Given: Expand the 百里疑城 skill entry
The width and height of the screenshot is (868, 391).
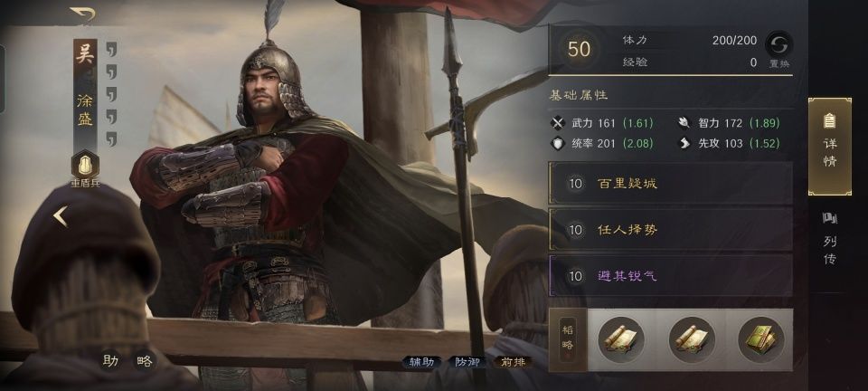Looking at the screenshot, I should 670,183.
